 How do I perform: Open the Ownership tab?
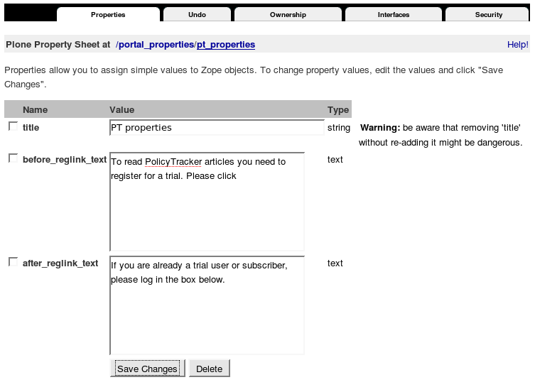[x=288, y=14]
